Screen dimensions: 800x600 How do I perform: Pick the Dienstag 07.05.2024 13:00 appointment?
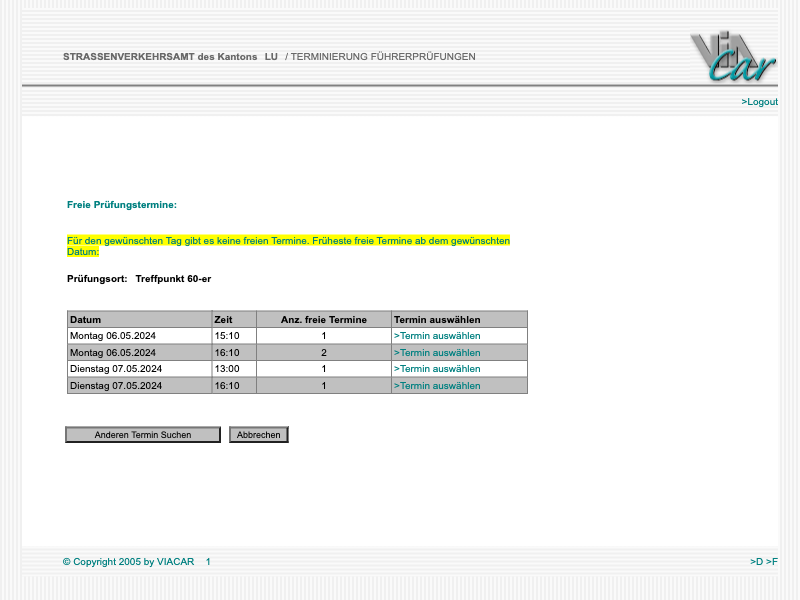click(437, 369)
